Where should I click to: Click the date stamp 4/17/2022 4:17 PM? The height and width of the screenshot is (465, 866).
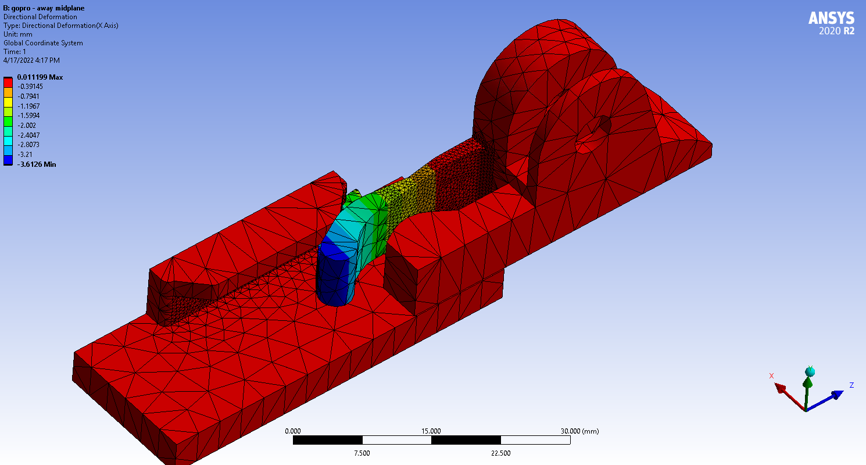[31, 60]
